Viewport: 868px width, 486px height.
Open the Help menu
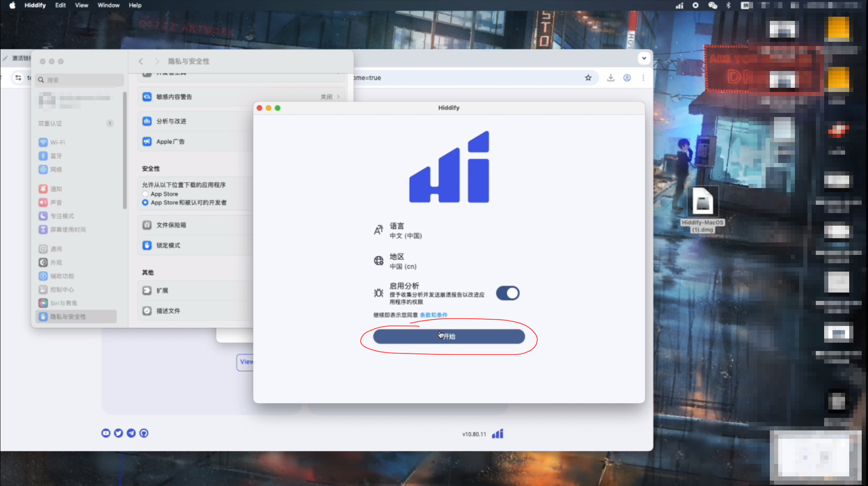[135, 5]
